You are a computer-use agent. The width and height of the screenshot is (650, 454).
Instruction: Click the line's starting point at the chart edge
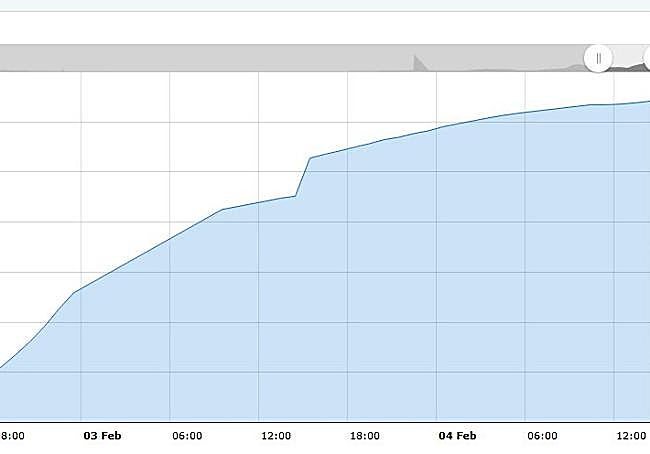(1, 367)
